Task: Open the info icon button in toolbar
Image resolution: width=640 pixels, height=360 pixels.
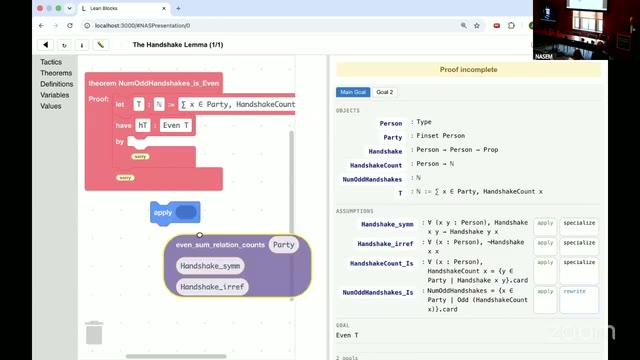Action: click(x=82, y=45)
